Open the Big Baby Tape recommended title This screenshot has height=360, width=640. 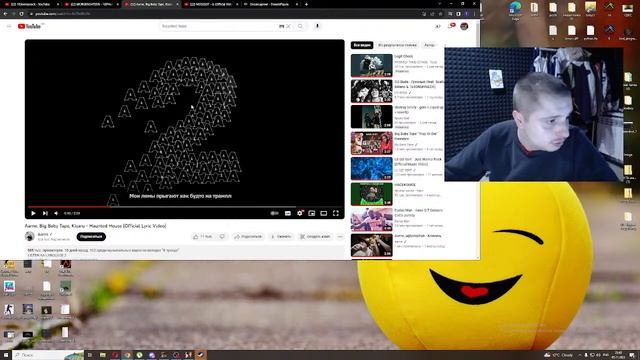tap(416, 136)
